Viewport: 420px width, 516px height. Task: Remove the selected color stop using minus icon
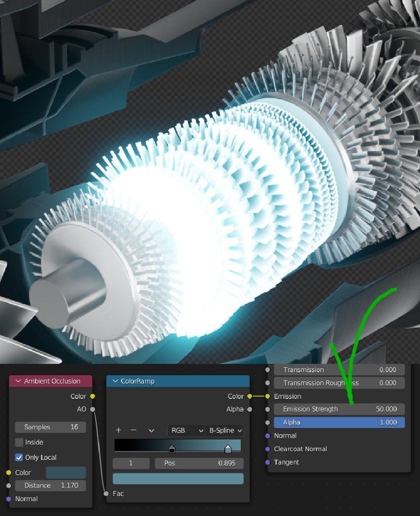[134, 430]
